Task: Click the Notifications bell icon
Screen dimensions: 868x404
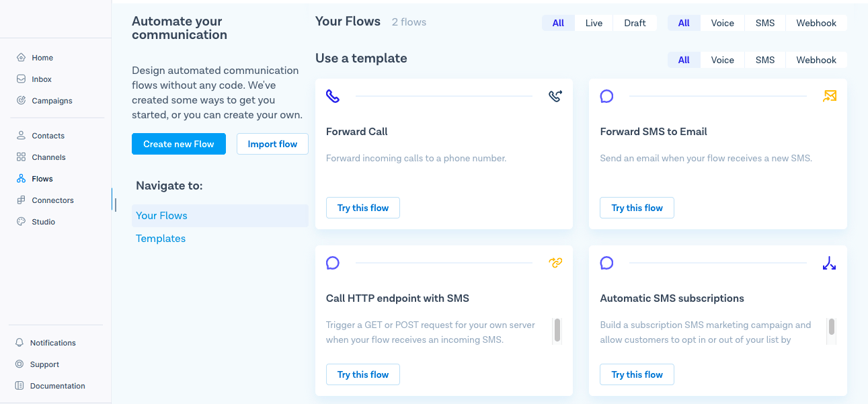Action: tap(19, 342)
